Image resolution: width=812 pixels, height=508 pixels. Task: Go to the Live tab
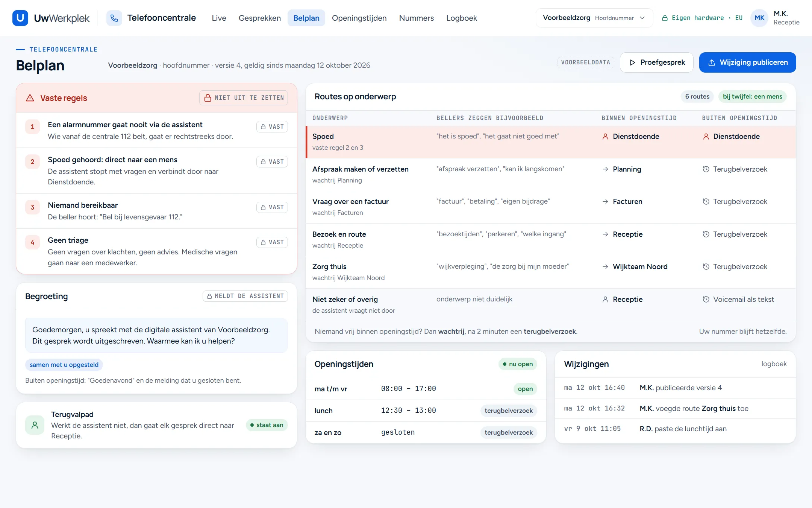tap(219, 18)
